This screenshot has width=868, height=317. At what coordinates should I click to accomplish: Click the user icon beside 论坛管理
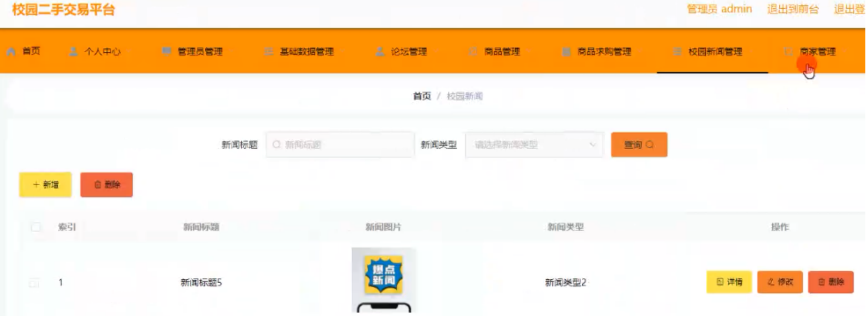(380, 52)
